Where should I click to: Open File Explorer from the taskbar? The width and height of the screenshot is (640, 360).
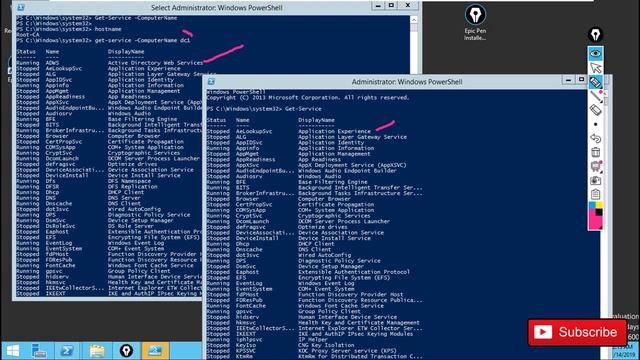97,351
